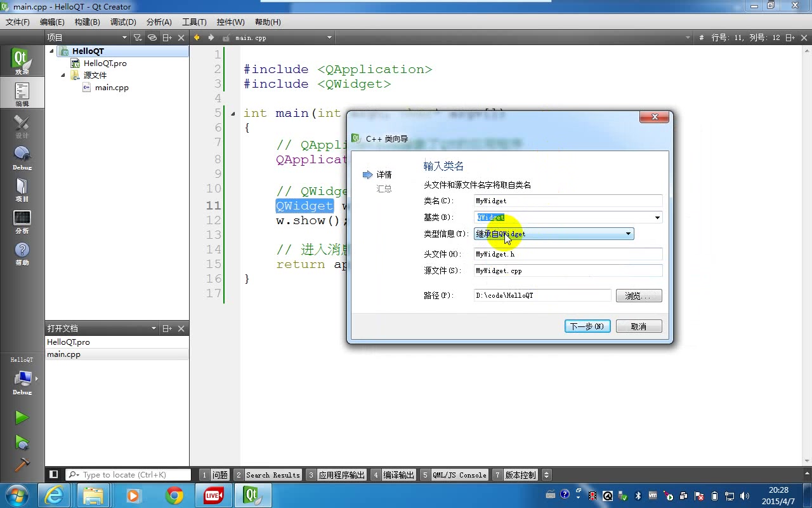Image resolution: width=812 pixels, height=508 pixels.
Task: Click the Windows Start button
Action: (x=16, y=495)
